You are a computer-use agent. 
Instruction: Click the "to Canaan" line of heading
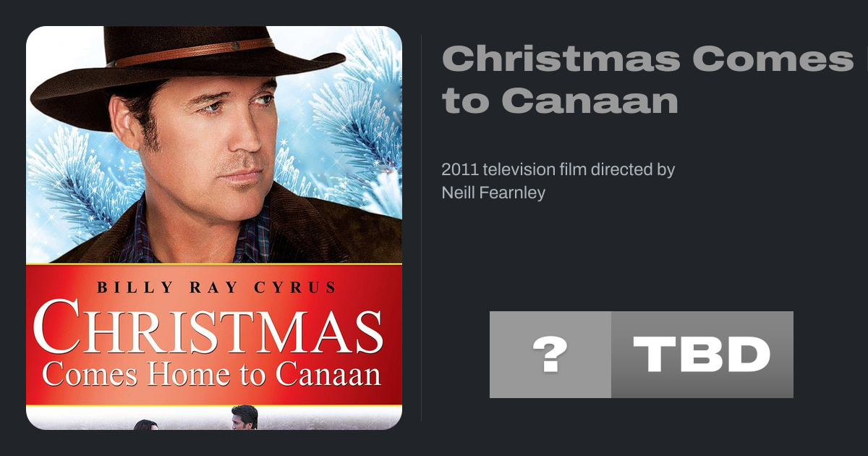click(x=560, y=100)
